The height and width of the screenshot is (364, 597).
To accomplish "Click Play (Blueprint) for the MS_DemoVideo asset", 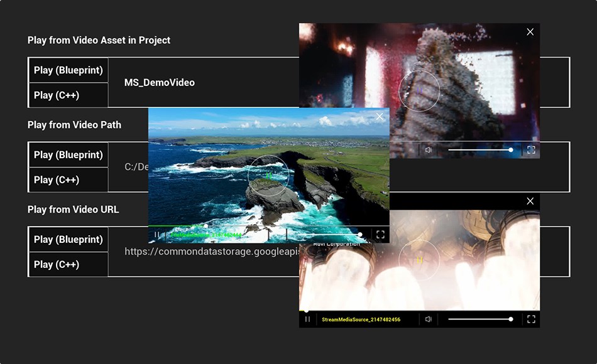I will 68,70.
